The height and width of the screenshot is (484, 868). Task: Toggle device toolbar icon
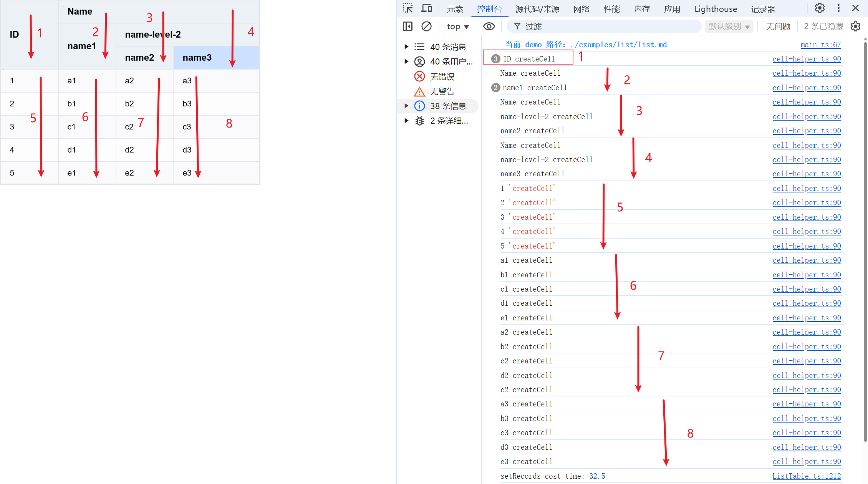(427, 8)
